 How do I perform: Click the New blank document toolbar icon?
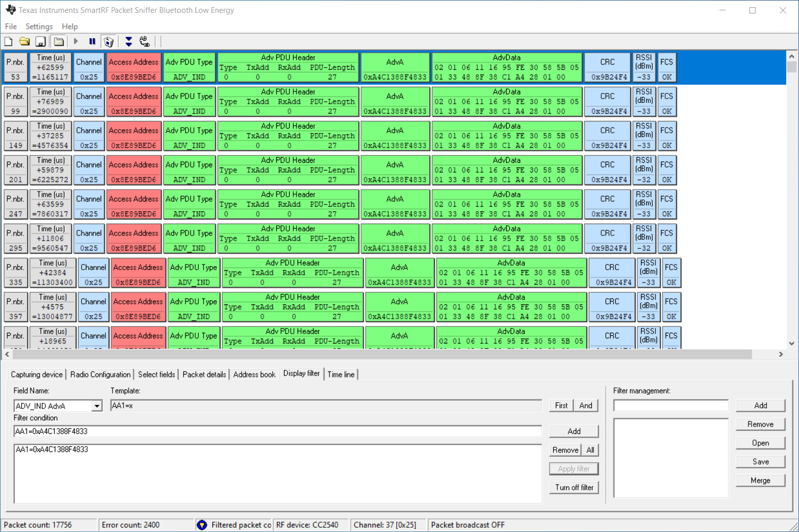(x=8, y=41)
